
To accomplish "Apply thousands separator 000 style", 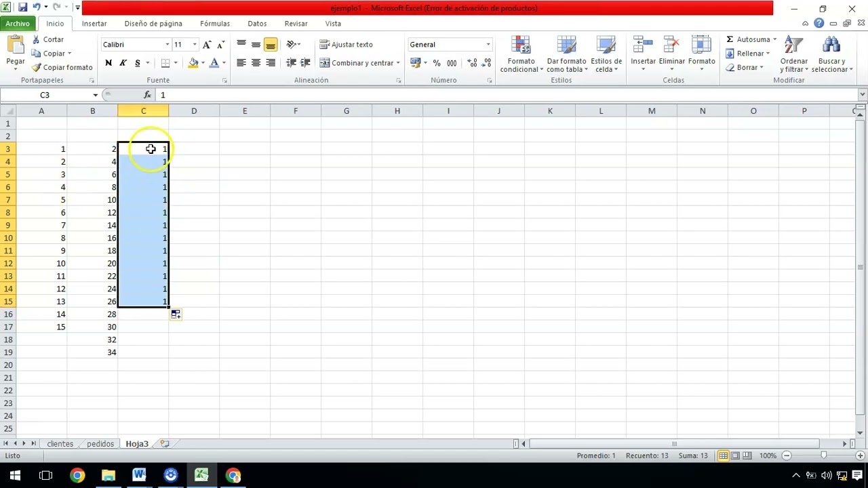I will (452, 63).
